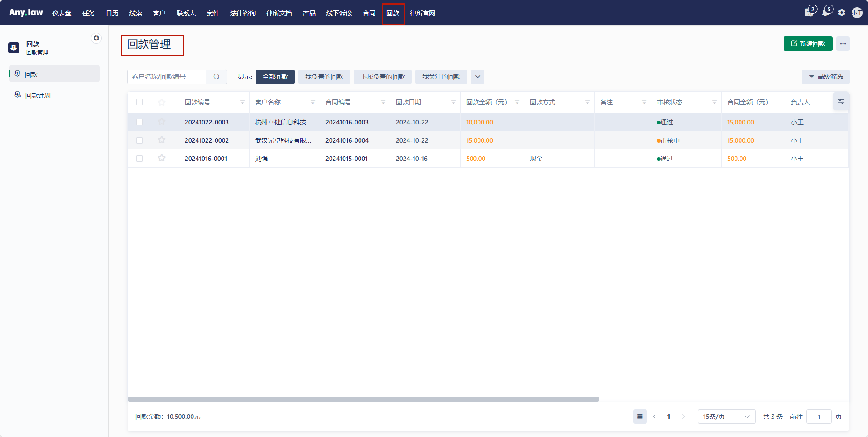Star the row 20241016-0001
The image size is (868, 437).
point(162,158)
